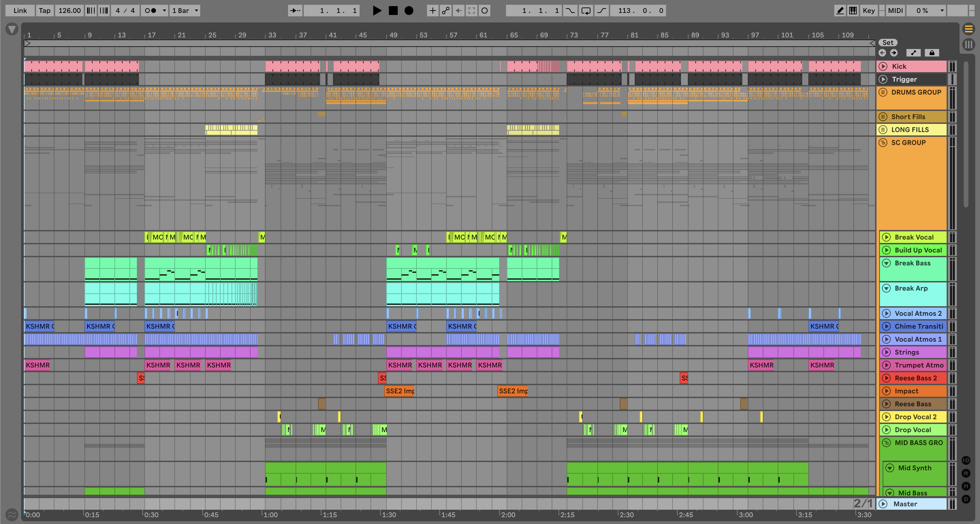Viewport: 980px width, 524px height.
Task: Toggle the Follow playback button
Action: tap(295, 11)
